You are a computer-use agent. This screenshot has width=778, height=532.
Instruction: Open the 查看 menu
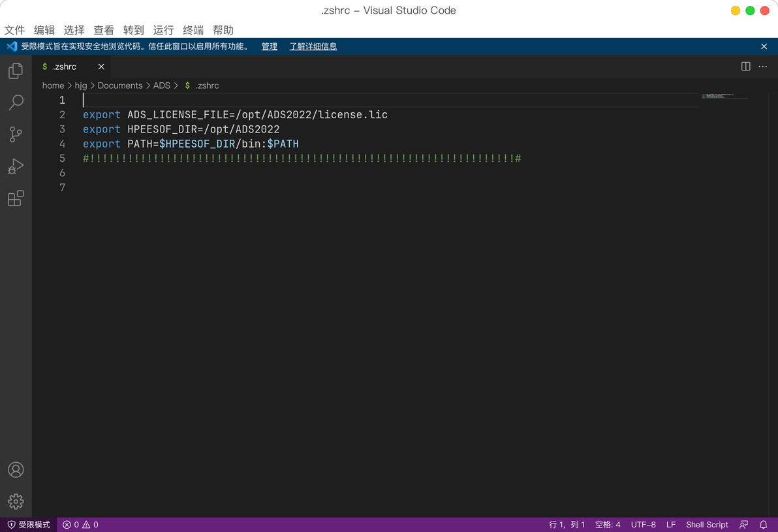click(x=104, y=30)
